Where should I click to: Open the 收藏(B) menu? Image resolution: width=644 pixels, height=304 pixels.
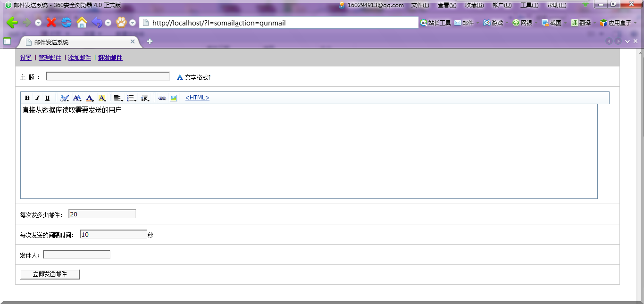click(474, 5)
